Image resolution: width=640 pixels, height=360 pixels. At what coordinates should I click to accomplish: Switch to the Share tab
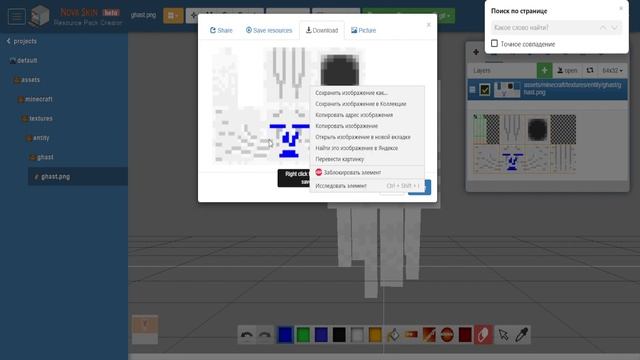221,30
